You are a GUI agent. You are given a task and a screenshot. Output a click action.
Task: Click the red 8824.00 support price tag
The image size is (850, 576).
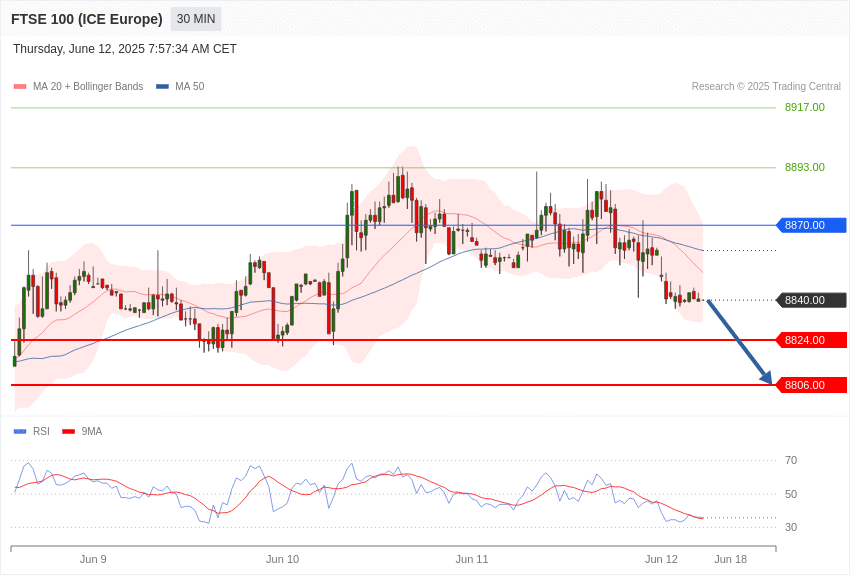(x=812, y=340)
